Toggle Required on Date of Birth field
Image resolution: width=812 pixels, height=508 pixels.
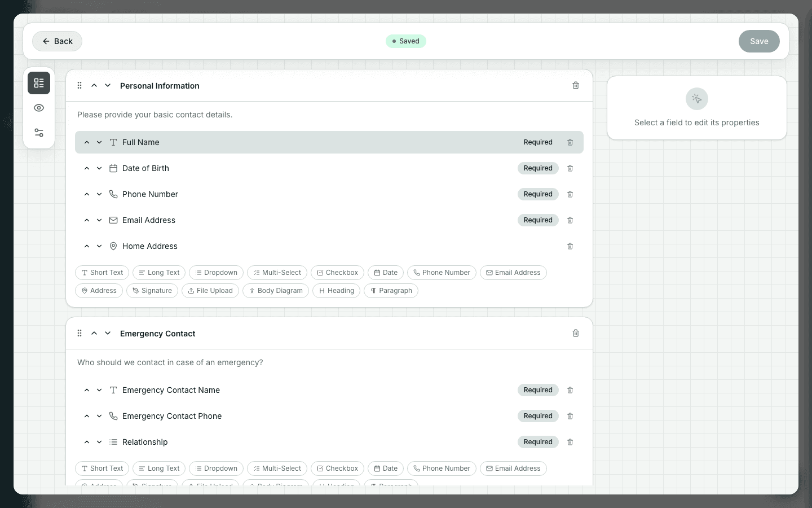click(538, 168)
